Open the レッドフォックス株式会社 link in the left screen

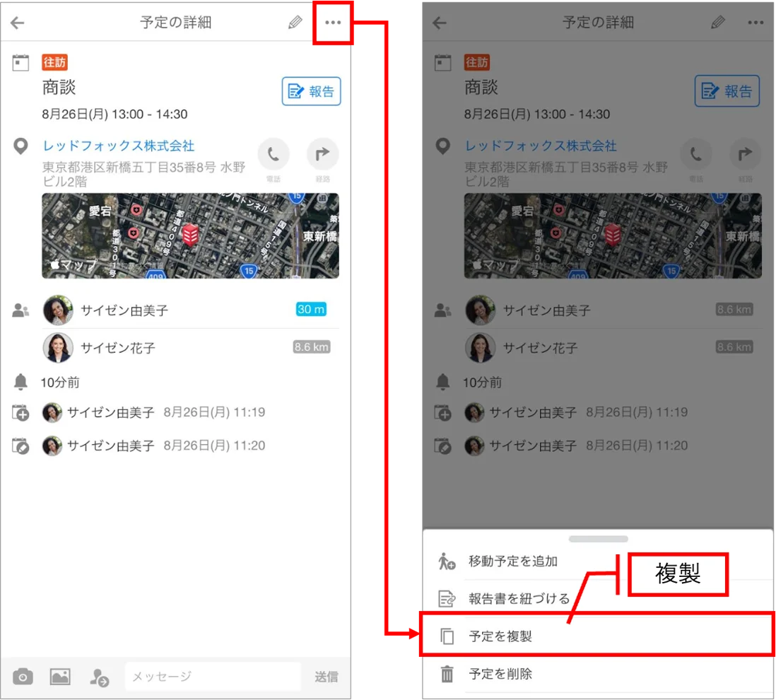[x=118, y=146]
